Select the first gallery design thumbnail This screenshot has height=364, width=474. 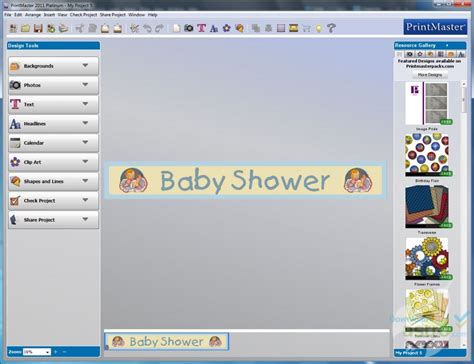click(x=427, y=104)
